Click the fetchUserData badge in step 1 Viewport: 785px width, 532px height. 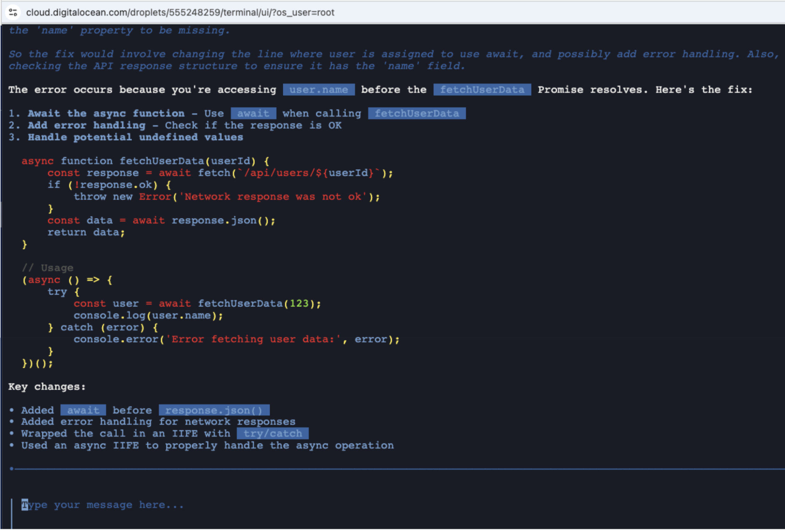(x=417, y=113)
